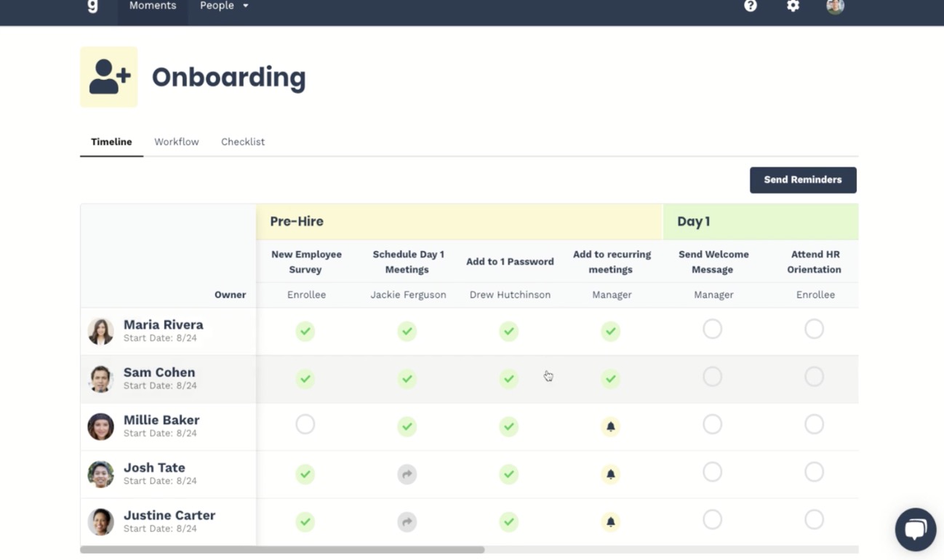
Task: Open the Moments navigation item
Action: click(x=153, y=6)
